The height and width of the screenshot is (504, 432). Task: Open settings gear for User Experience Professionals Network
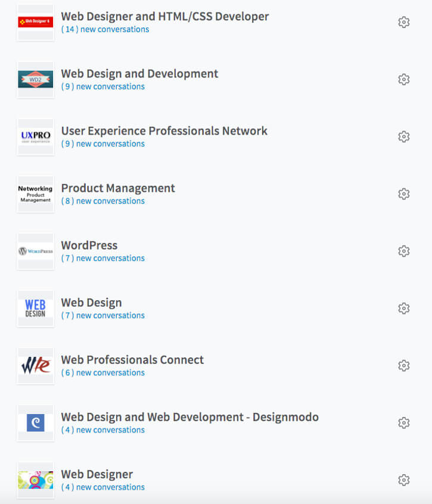pos(404,136)
